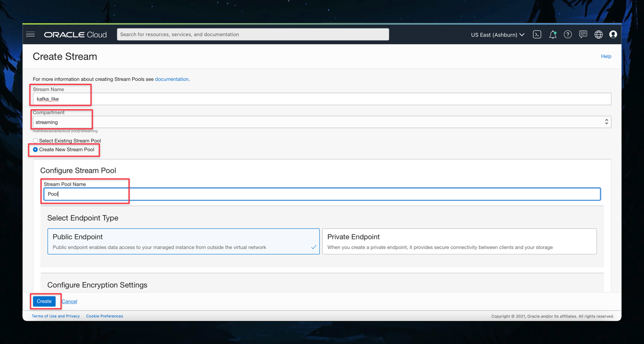Open the support chat icon
644x344 pixels.
(x=583, y=35)
